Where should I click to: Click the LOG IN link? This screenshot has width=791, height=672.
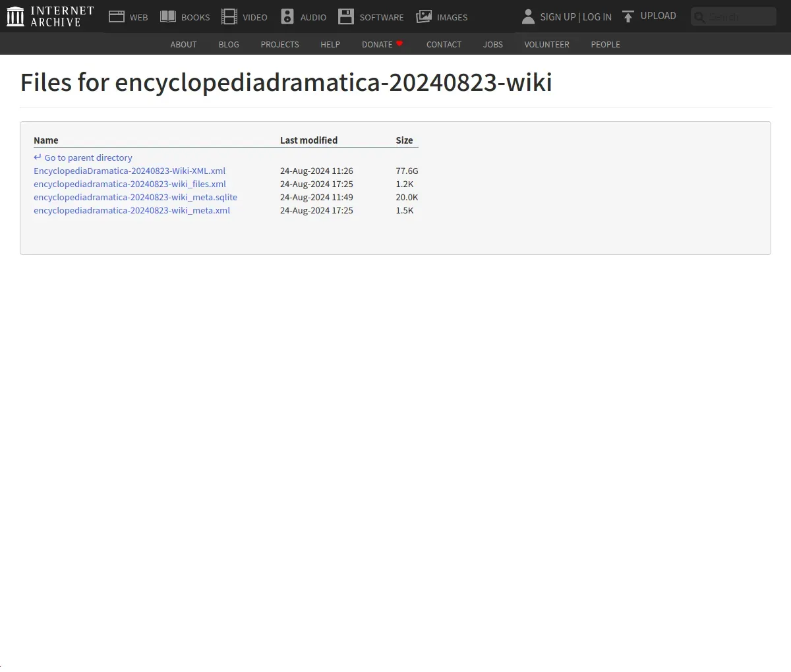[597, 17]
